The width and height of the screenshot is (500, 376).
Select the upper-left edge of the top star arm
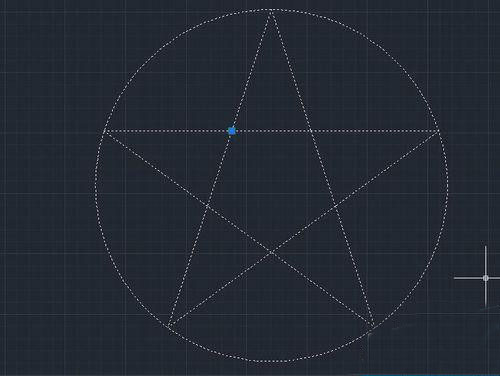pyautogui.click(x=251, y=71)
